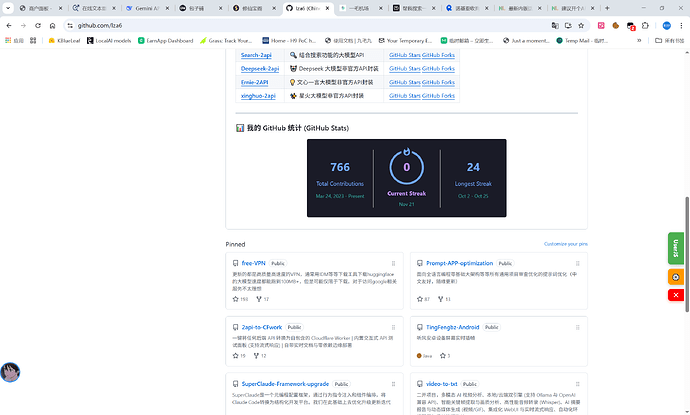Screen dimensions: 690x415
Task: Show hidden bookmarks via overflow chevron
Action: [639, 40]
